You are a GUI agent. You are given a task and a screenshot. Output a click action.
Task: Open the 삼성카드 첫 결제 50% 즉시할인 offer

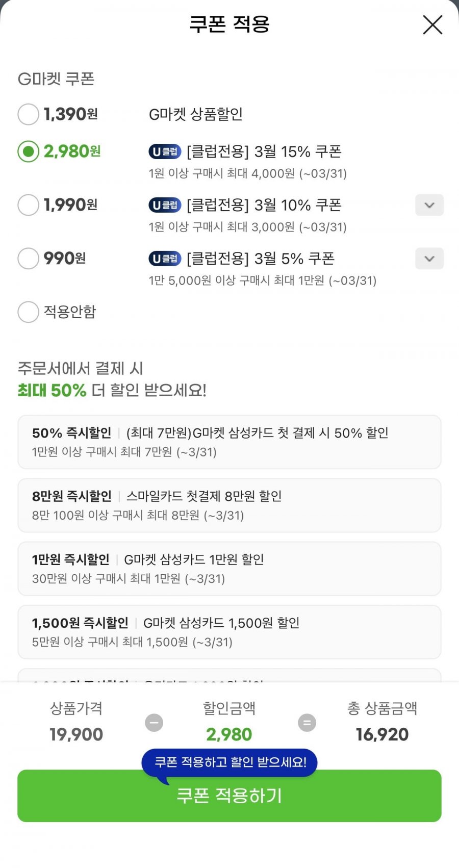229,442
